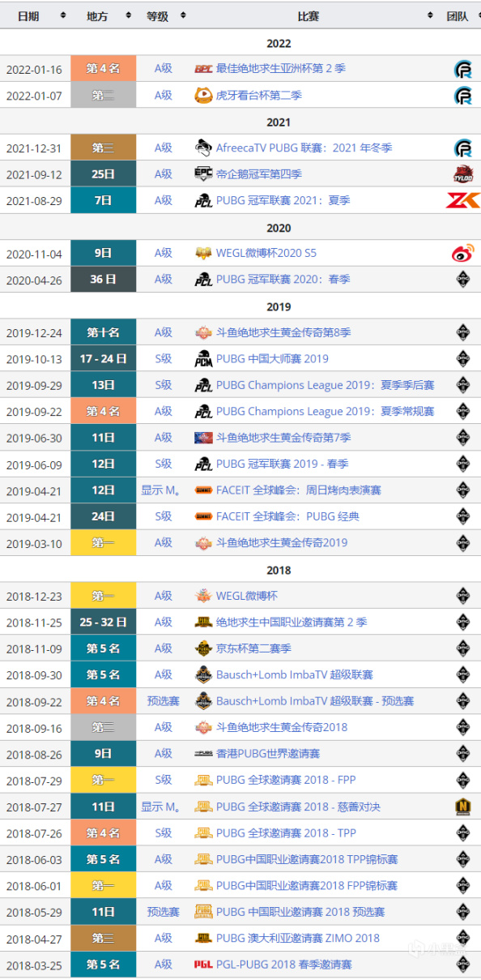Open the 最佳绝地求生亚洲杯第 2 季 tournament link

point(281,69)
